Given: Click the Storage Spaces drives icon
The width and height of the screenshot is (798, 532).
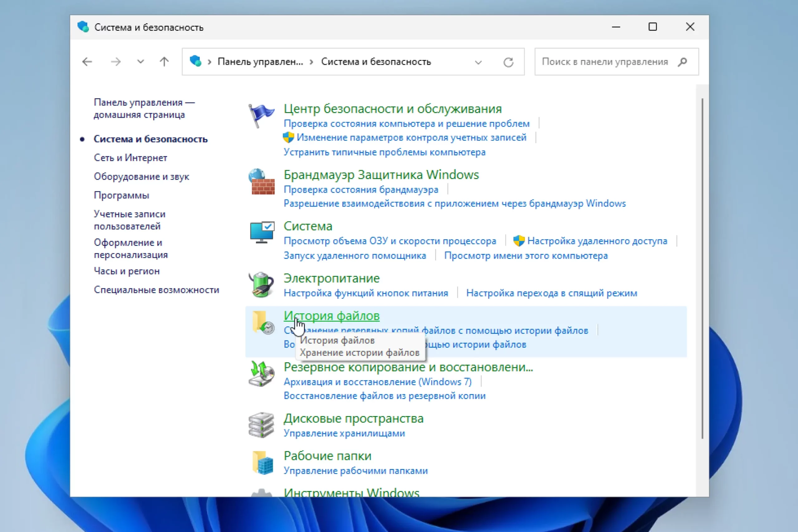Looking at the screenshot, I should pyautogui.click(x=261, y=425).
